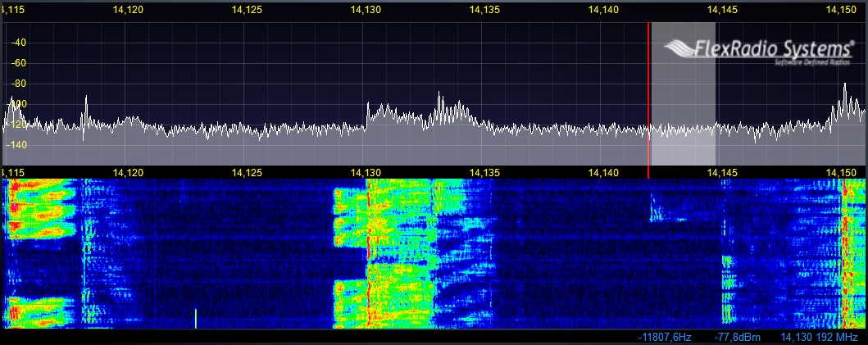Click 14,125 on the scale above waterfall
The height and width of the screenshot is (345, 868).
[x=248, y=172]
